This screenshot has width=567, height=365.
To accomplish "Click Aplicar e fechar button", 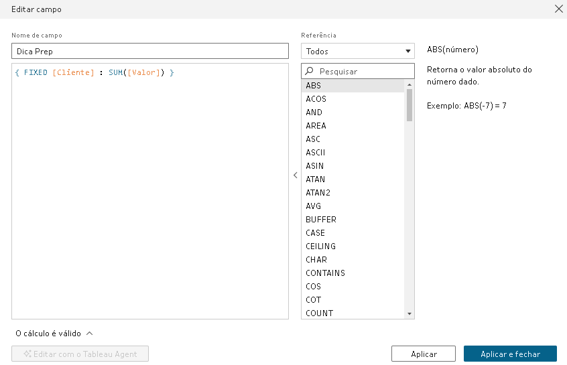I will point(510,354).
